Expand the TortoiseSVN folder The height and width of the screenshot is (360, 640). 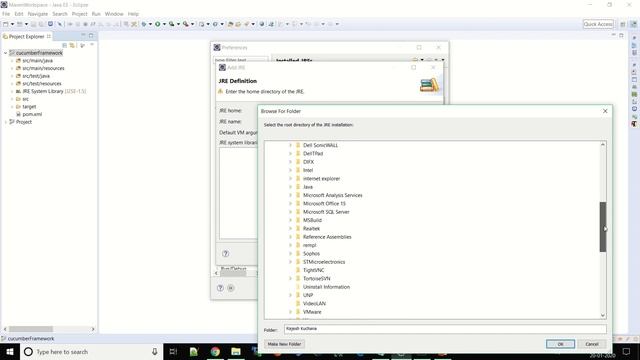coord(291,278)
